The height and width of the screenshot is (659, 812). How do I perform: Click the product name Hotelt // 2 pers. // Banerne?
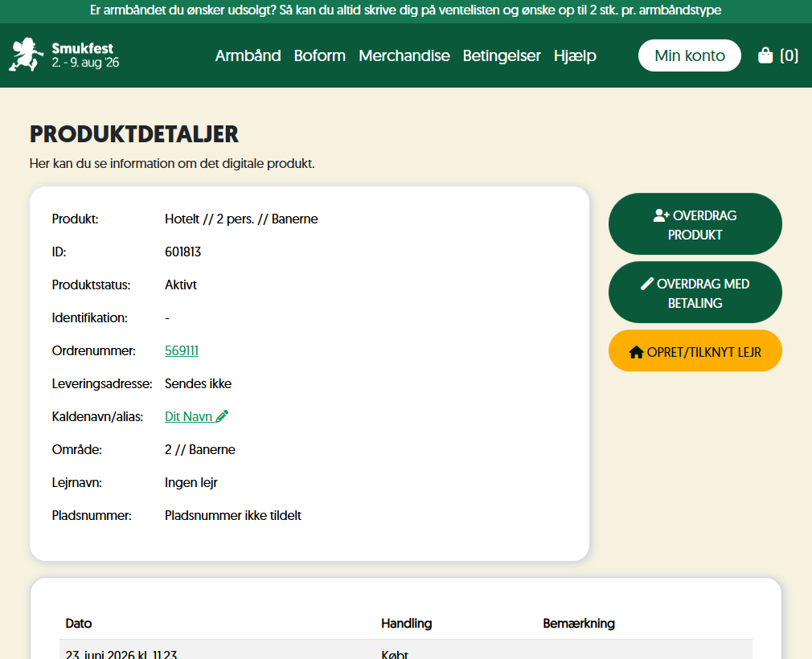(x=241, y=219)
